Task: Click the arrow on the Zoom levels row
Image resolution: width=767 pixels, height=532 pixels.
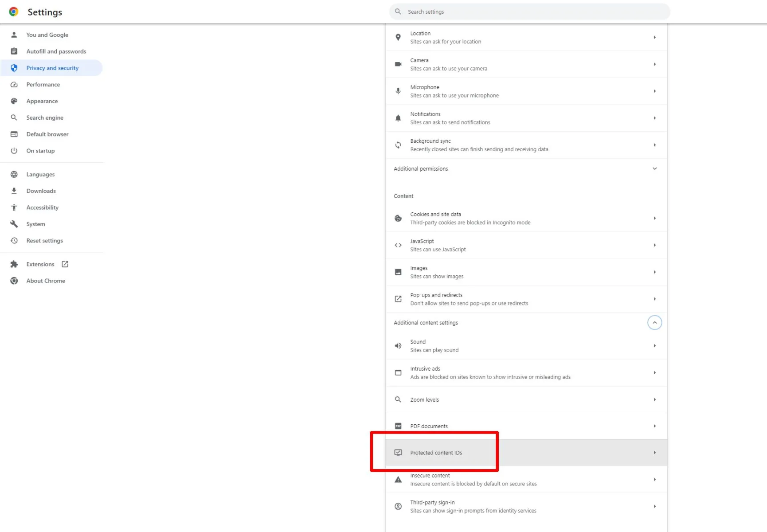Action: (x=655, y=399)
